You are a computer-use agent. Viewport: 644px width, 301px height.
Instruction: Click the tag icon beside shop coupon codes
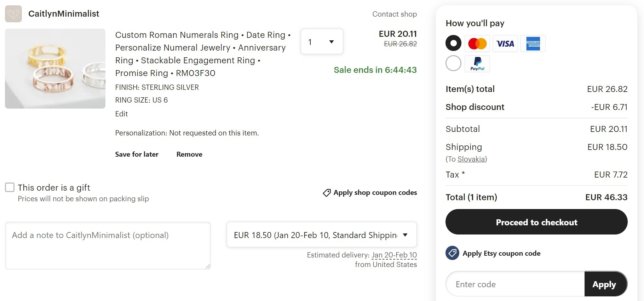[x=326, y=193]
